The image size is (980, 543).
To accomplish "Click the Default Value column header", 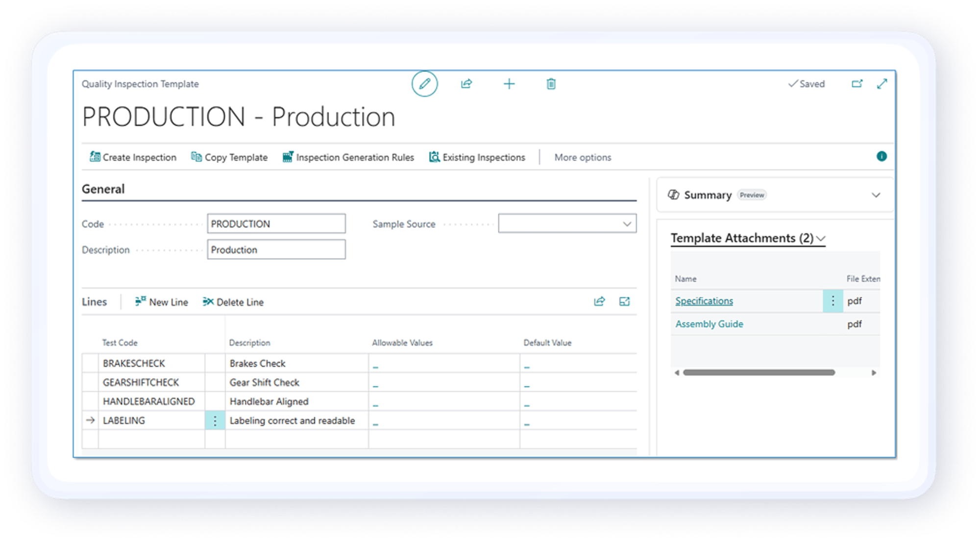I will point(547,343).
